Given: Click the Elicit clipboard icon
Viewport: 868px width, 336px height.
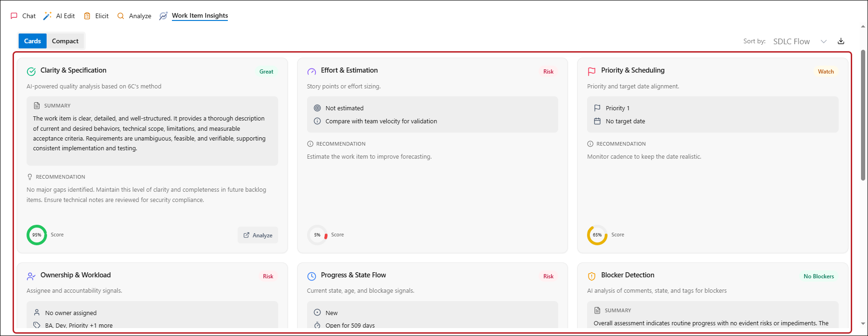Looking at the screenshot, I should point(87,16).
